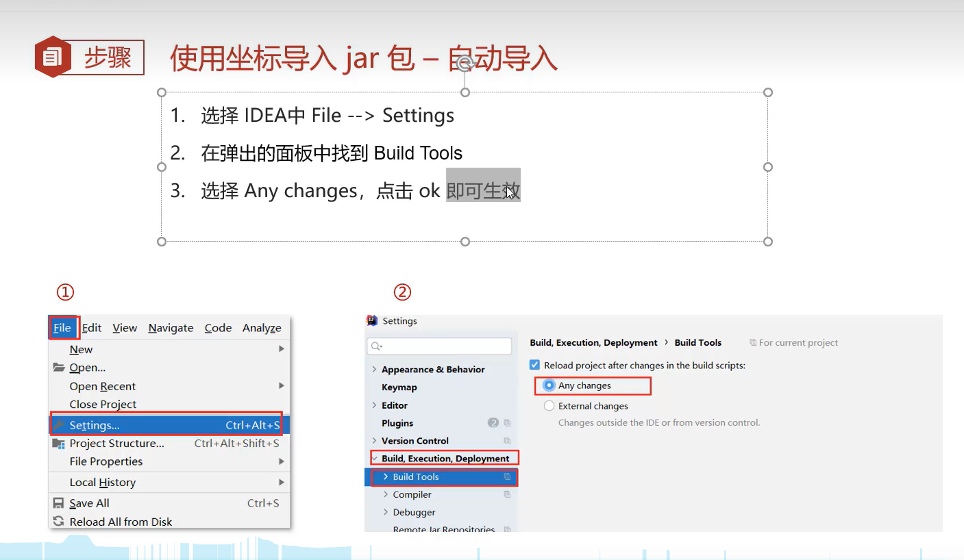Click the Reload All from Disk icon
This screenshot has width=964, height=560.
(x=59, y=522)
